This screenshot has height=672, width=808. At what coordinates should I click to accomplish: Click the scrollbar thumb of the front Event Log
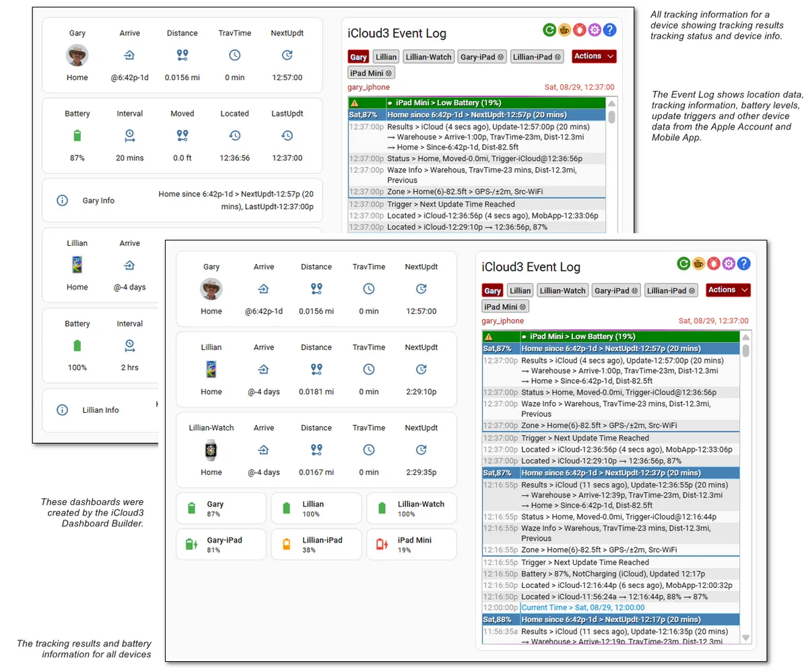click(745, 350)
